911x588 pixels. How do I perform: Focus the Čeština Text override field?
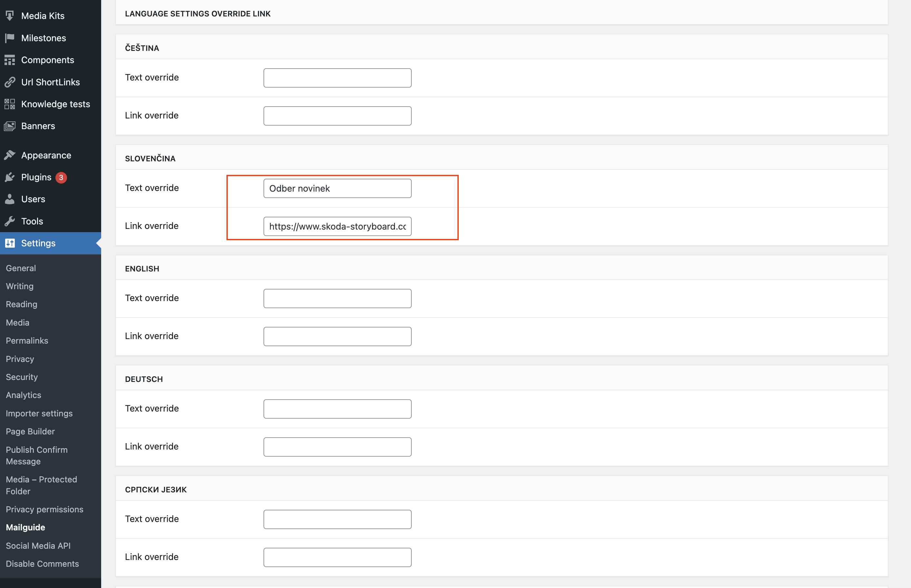pos(337,78)
